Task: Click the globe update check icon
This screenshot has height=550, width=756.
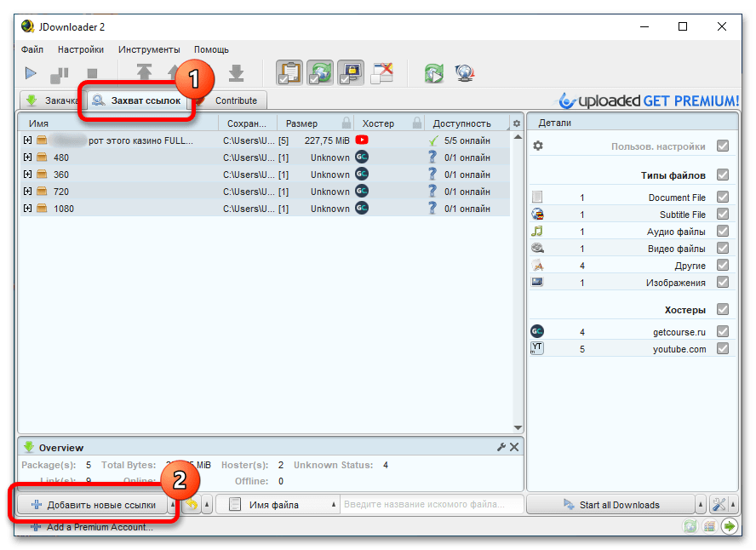Action: tap(465, 73)
